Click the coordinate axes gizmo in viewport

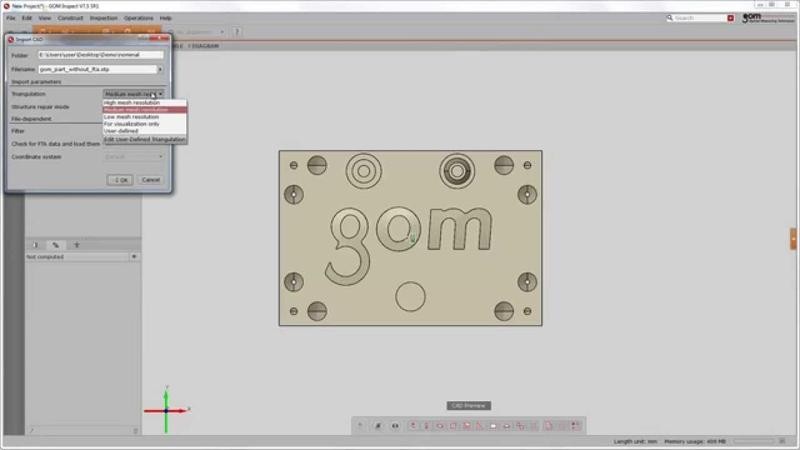pyautogui.click(x=166, y=408)
